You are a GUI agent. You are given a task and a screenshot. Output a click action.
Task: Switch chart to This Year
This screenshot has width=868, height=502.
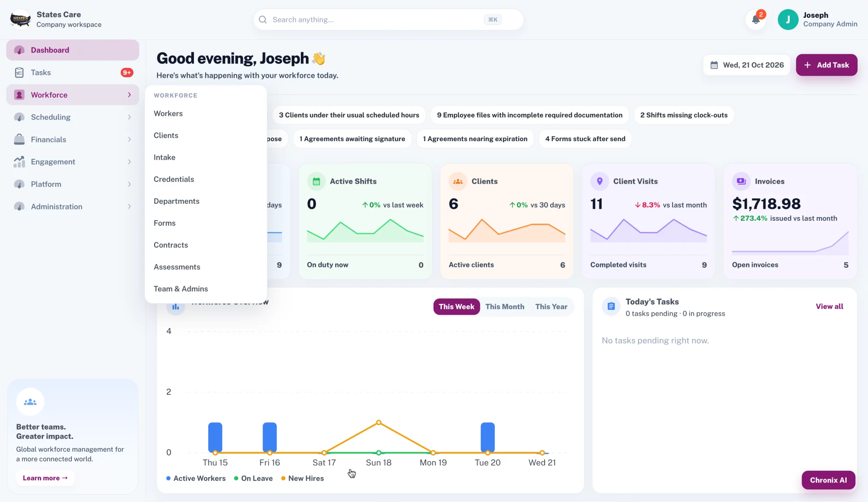pos(551,307)
